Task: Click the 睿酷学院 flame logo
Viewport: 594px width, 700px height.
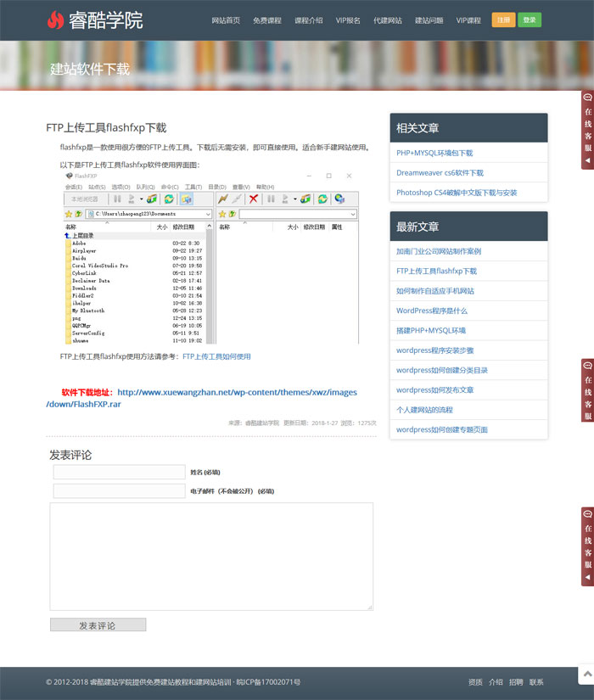Action: click(x=95, y=20)
